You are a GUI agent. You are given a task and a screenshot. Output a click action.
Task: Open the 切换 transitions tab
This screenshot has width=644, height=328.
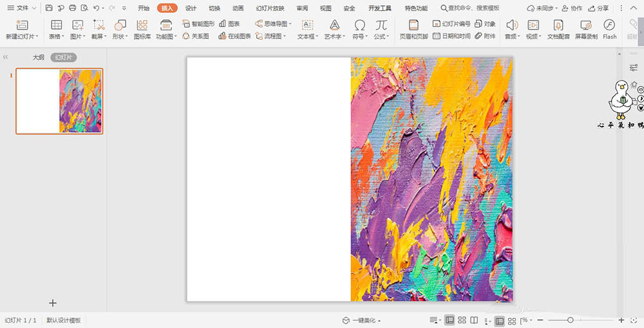pos(214,8)
